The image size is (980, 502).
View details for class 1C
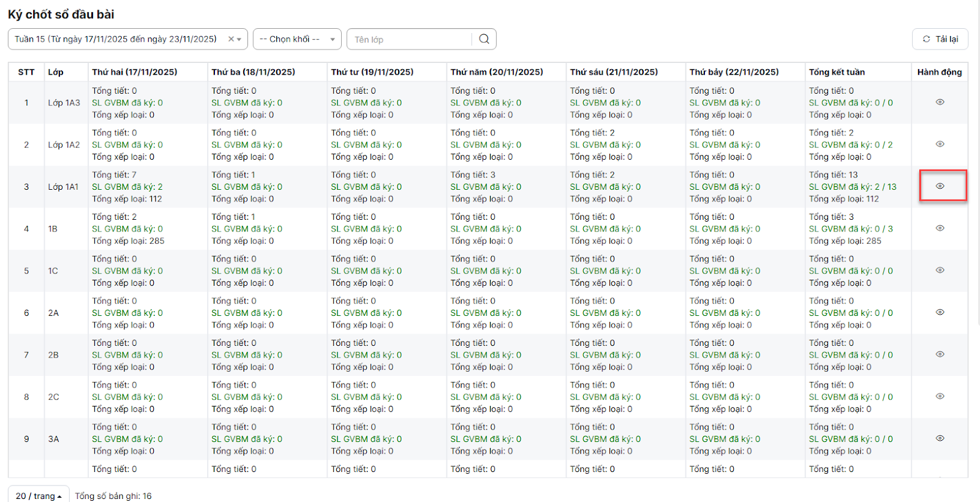(x=940, y=271)
